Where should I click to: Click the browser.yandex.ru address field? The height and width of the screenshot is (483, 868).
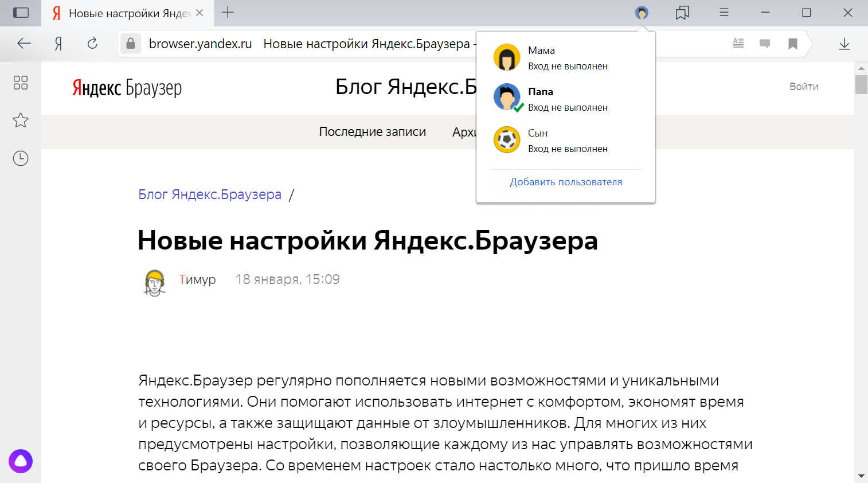200,44
